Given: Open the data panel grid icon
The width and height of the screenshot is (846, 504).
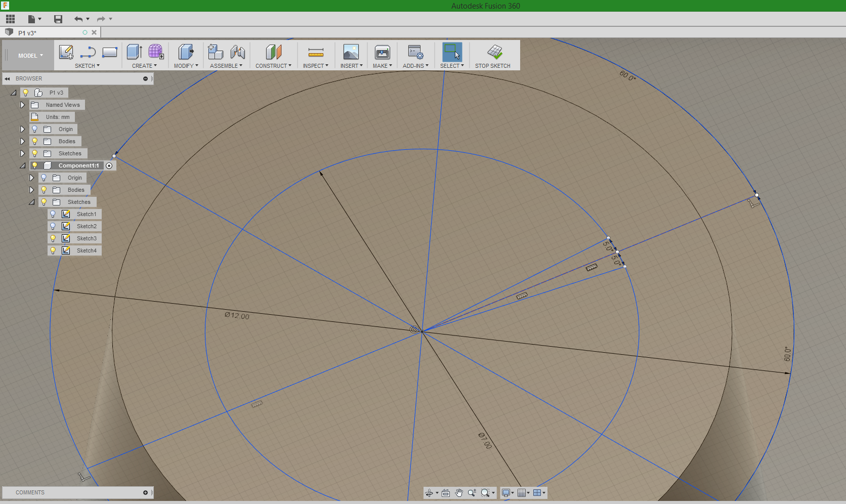Looking at the screenshot, I should [10, 19].
